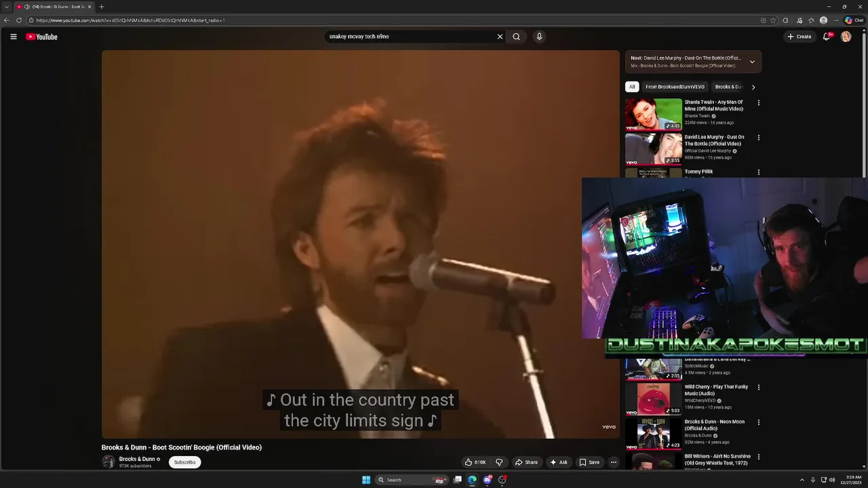Open Edge settings and more ellipsis

click(x=835, y=20)
